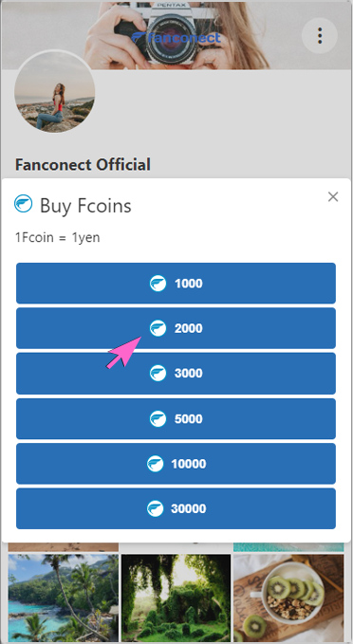Open the green forest garden photo

(176, 598)
